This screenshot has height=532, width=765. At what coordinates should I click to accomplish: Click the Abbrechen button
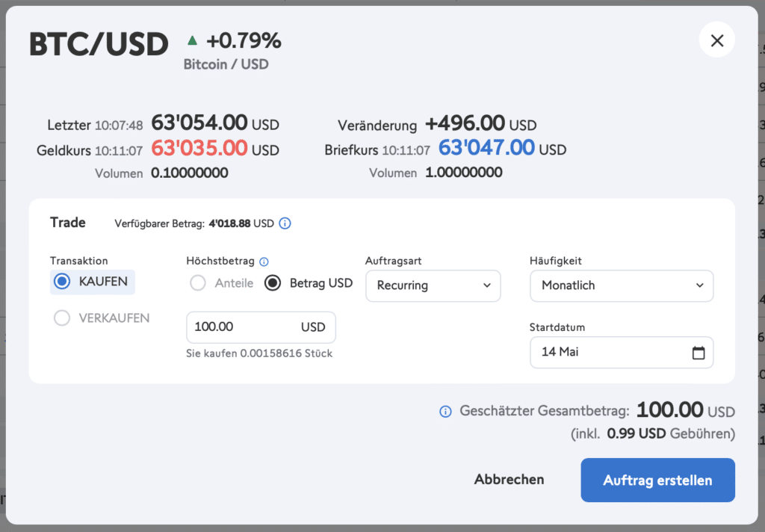[x=509, y=480]
